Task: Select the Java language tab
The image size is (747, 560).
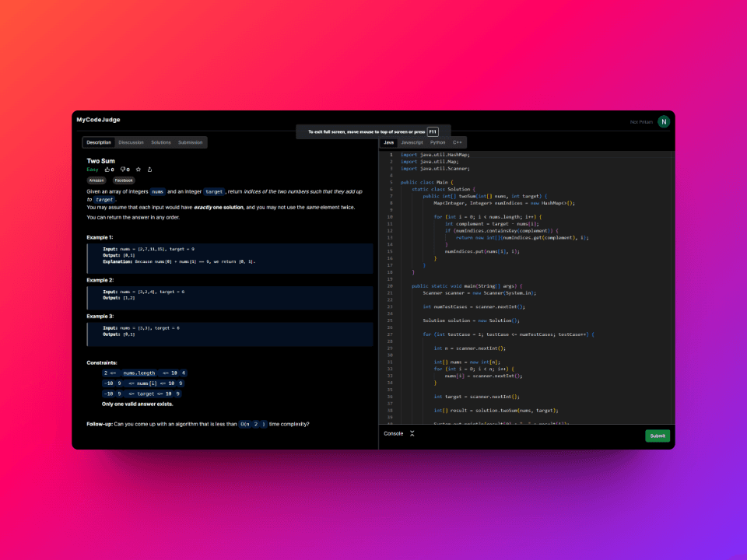Action: (x=389, y=143)
